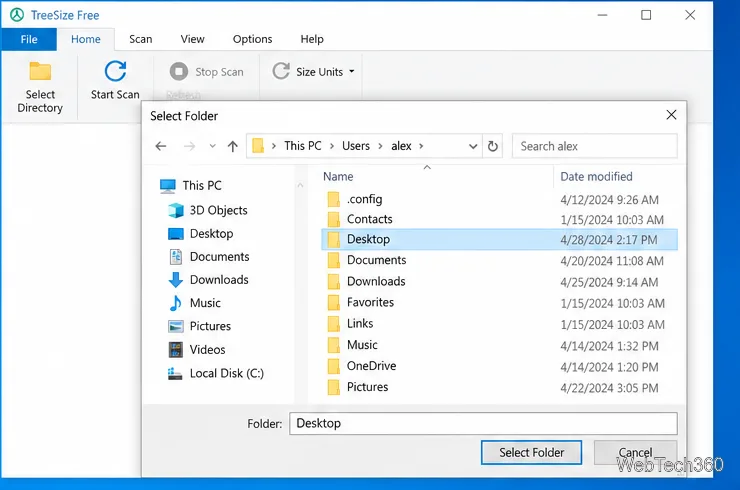
Task: Open the File menu
Action: [x=29, y=39]
